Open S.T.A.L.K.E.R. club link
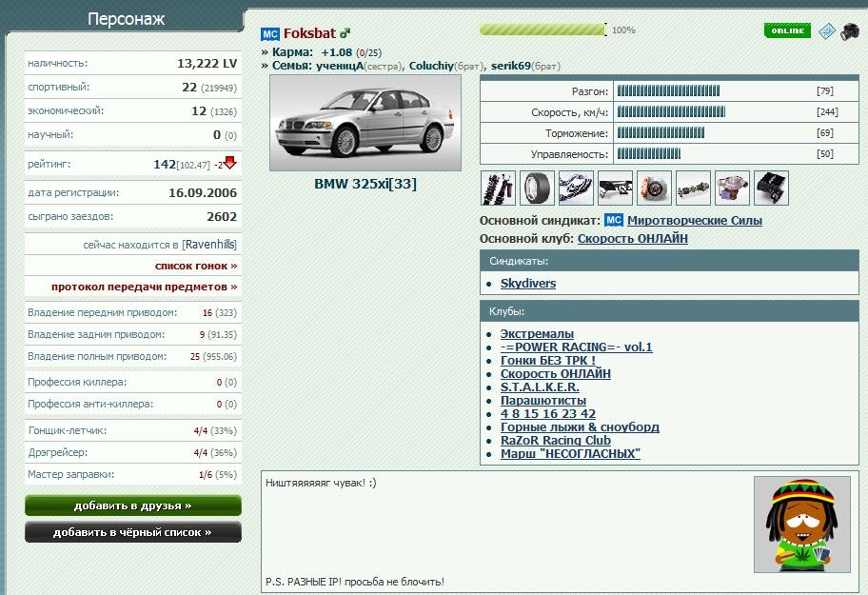This screenshot has width=868, height=595. tap(540, 387)
